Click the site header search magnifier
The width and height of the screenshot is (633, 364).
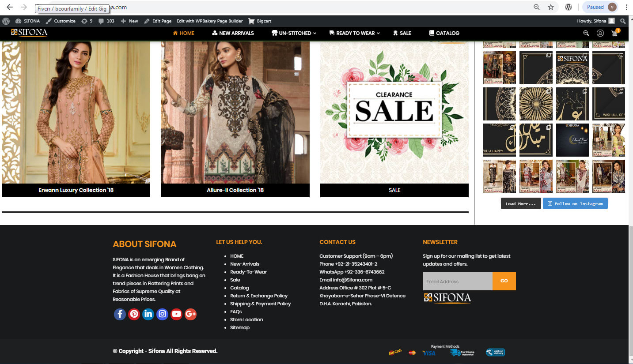point(586,33)
